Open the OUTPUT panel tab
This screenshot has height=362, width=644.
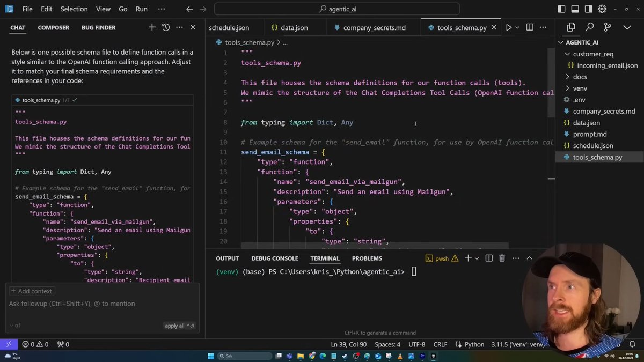(227, 258)
